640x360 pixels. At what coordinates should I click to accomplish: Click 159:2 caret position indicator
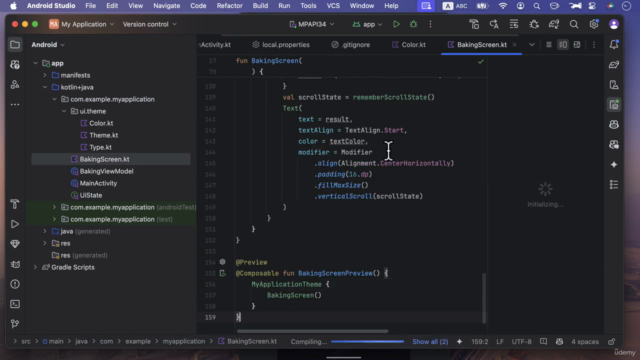[480, 342]
